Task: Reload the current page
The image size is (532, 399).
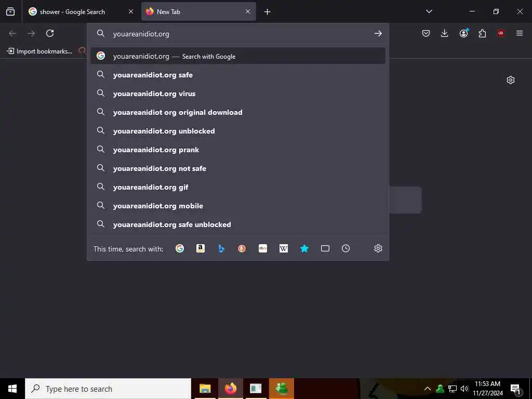Action: [x=50, y=33]
